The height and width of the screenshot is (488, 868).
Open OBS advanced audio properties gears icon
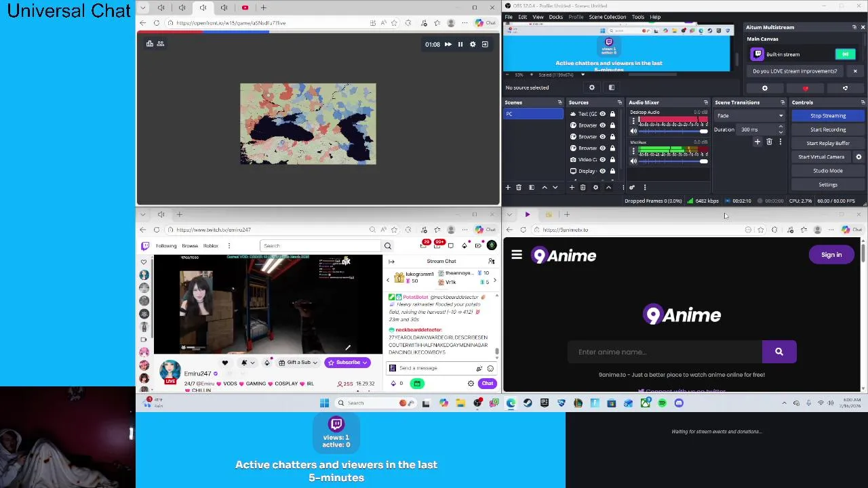coord(632,188)
